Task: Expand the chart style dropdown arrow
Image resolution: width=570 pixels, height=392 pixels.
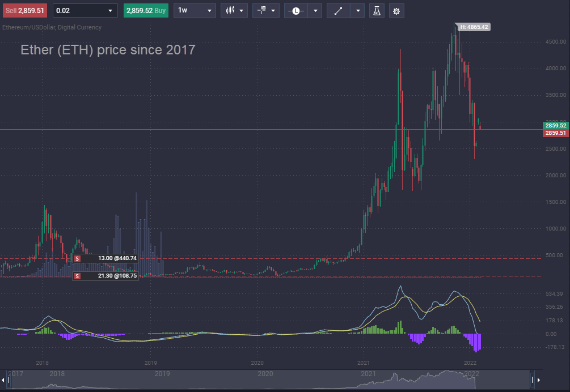Action: point(240,10)
